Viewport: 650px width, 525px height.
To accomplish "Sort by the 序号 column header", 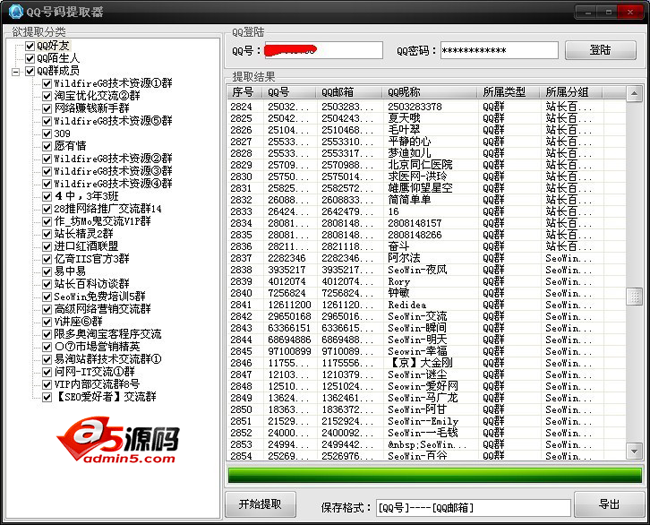I will (245, 92).
